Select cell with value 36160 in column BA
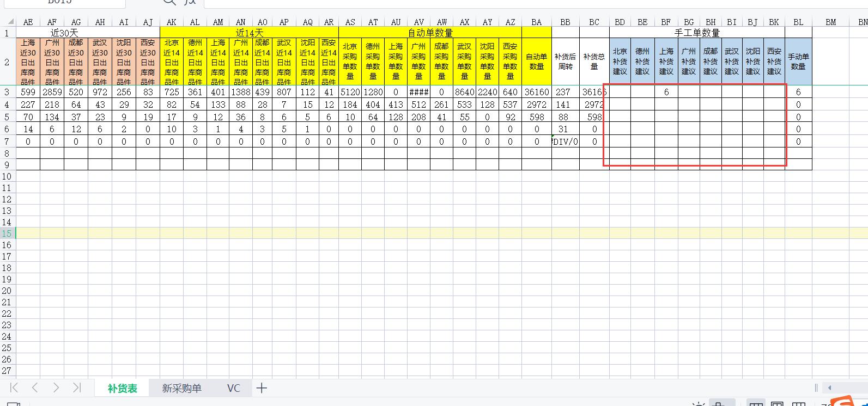The height and width of the screenshot is (406, 868). pos(537,92)
